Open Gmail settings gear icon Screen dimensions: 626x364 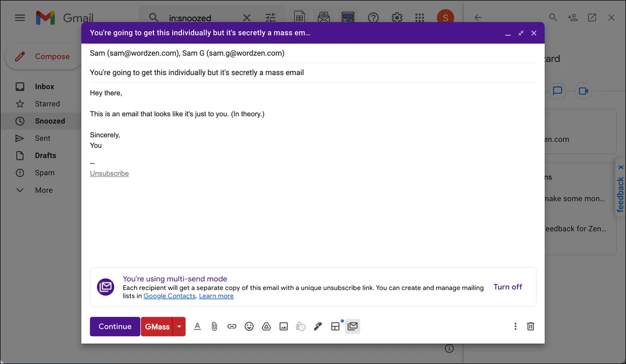pos(396,18)
